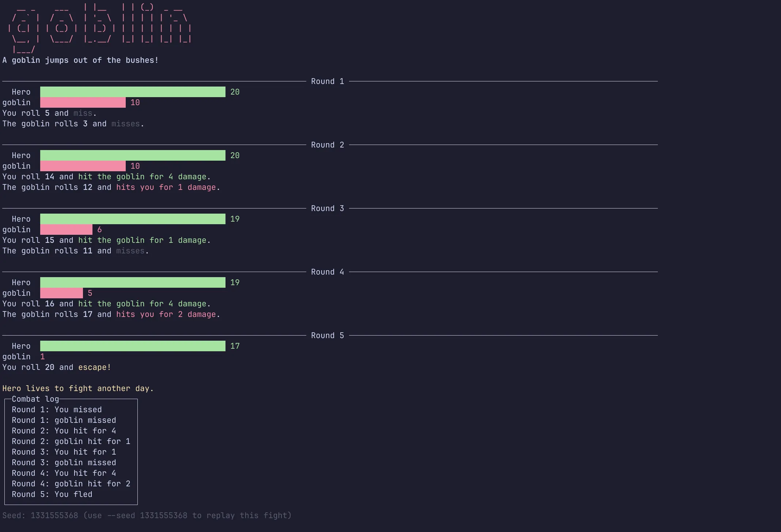
Task: Select 'Round 5: You fled' log entry
Action: [52, 494]
